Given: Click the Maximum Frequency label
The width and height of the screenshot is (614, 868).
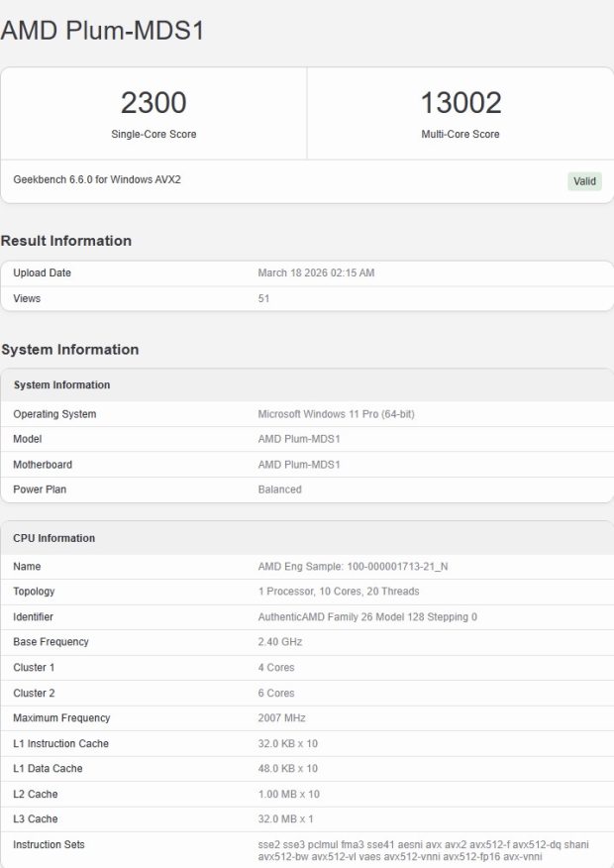Looking at the screenshot, I should click(61, 718).
